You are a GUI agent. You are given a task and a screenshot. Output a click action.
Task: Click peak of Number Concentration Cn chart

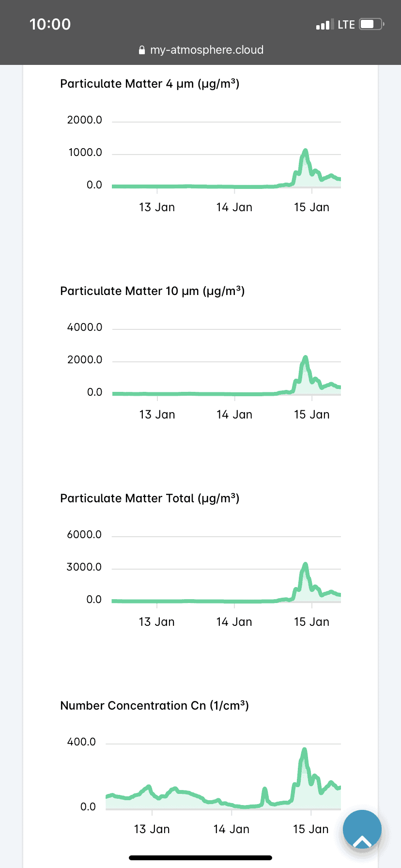pyautogui.click(x=304, y=750)
